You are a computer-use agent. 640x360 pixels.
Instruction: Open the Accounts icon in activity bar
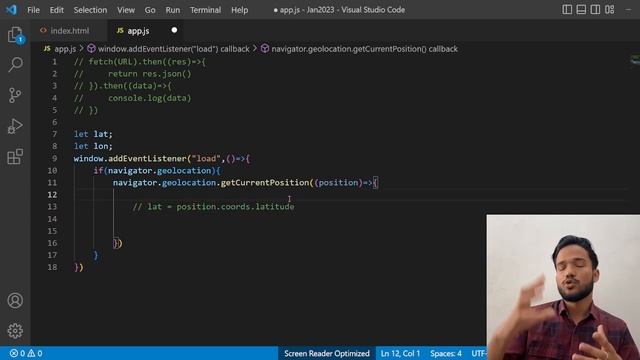(15, 300)
